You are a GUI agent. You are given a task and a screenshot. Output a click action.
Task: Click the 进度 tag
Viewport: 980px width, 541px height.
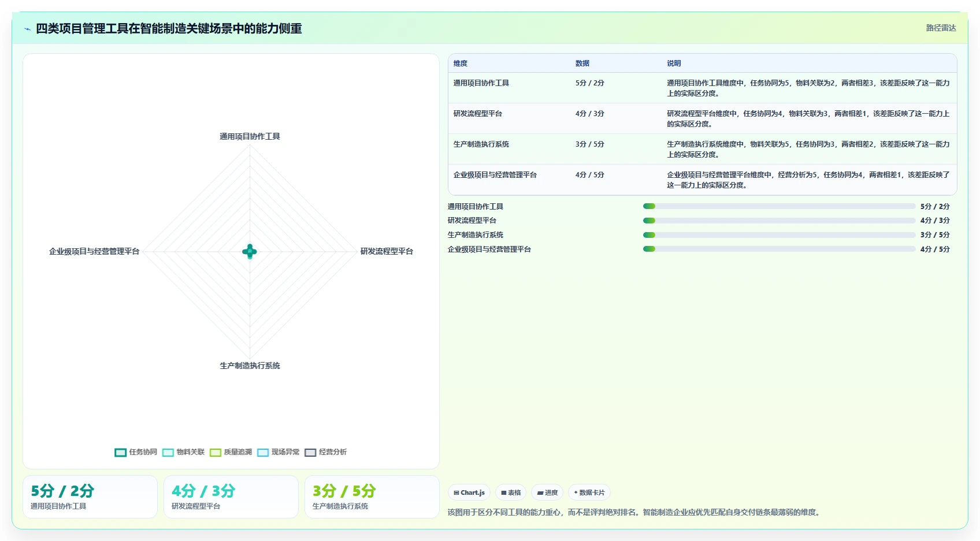click(x=547, y=493)
